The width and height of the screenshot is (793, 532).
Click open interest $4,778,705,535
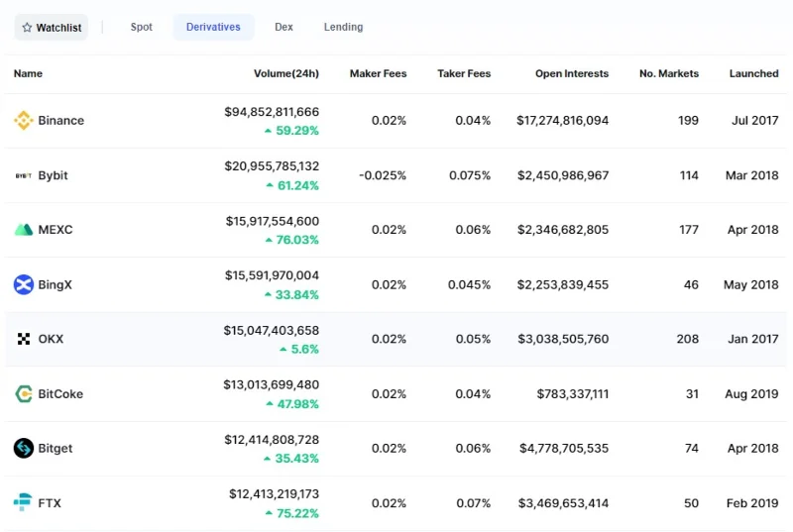(x=564, y=448)
